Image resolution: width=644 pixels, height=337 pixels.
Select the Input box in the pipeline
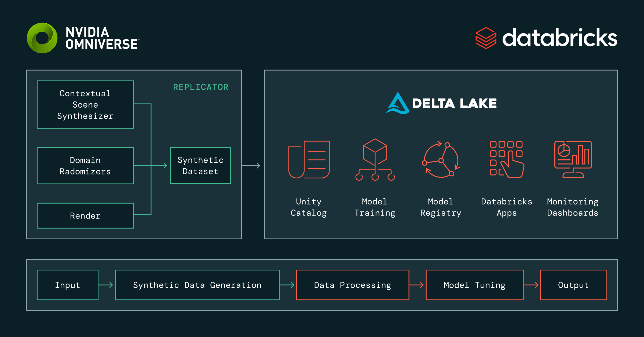[68, 285]
